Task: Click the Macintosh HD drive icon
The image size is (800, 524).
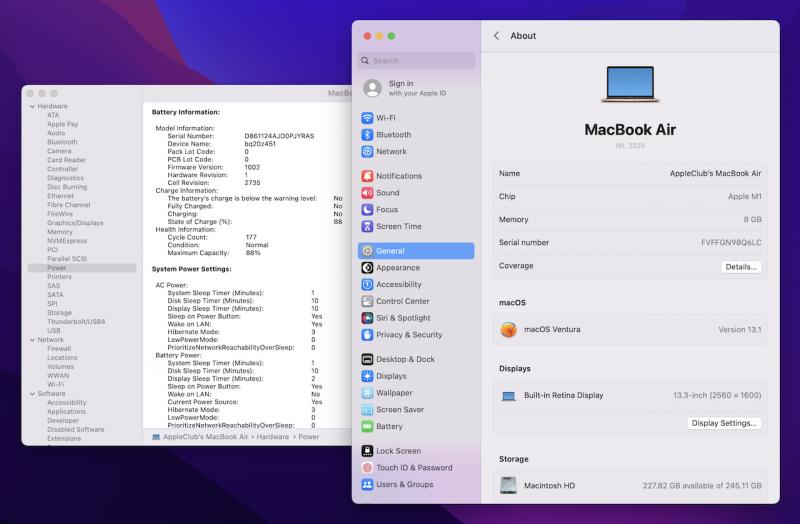Action: (508, 485)
